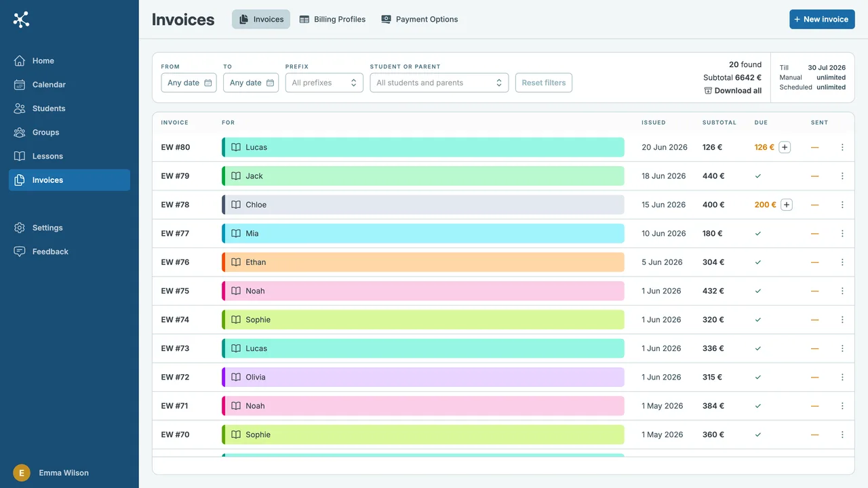Open more options for EW #72
Viewport: 868px width, 488px height.
(x=842, y=378)
